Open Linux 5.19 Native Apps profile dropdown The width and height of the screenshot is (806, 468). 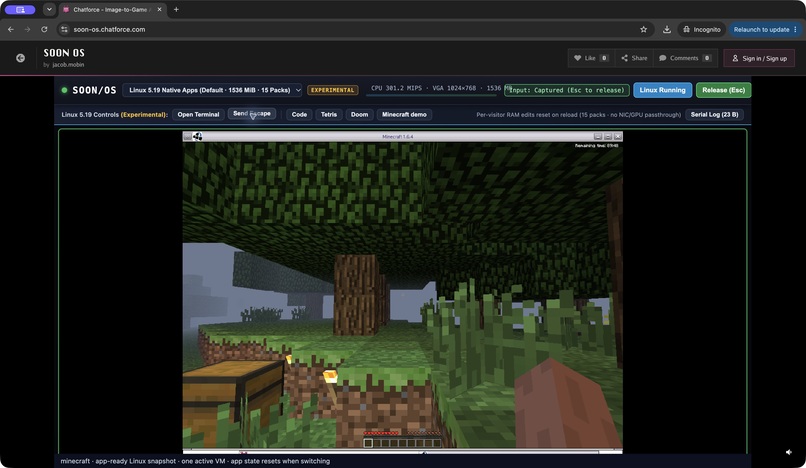(212, 90)
